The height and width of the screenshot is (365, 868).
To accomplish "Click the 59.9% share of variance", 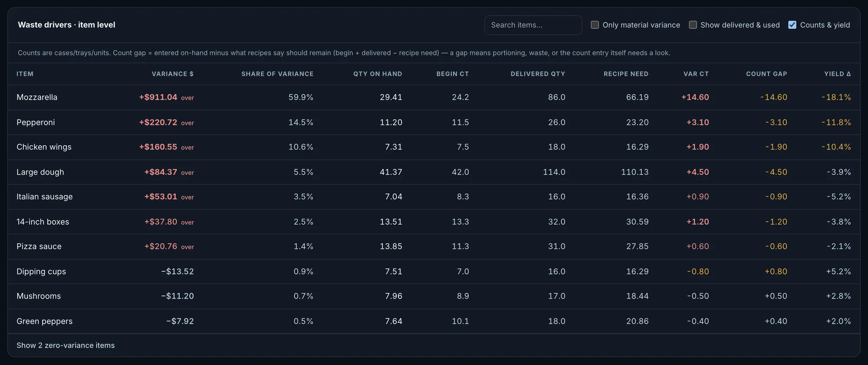I will pyautogui.click(x=301, y=97).
